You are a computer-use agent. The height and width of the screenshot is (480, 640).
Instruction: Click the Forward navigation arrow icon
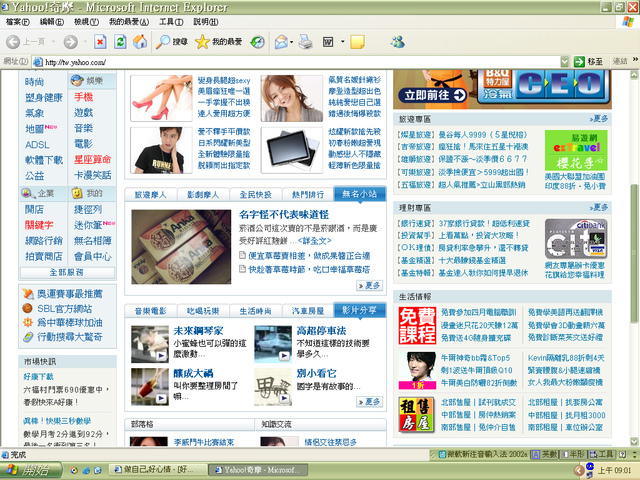pos(71,42)
